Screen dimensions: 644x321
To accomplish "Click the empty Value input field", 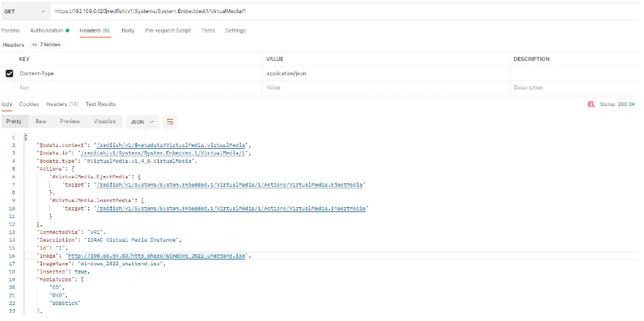I will (386, 88).
